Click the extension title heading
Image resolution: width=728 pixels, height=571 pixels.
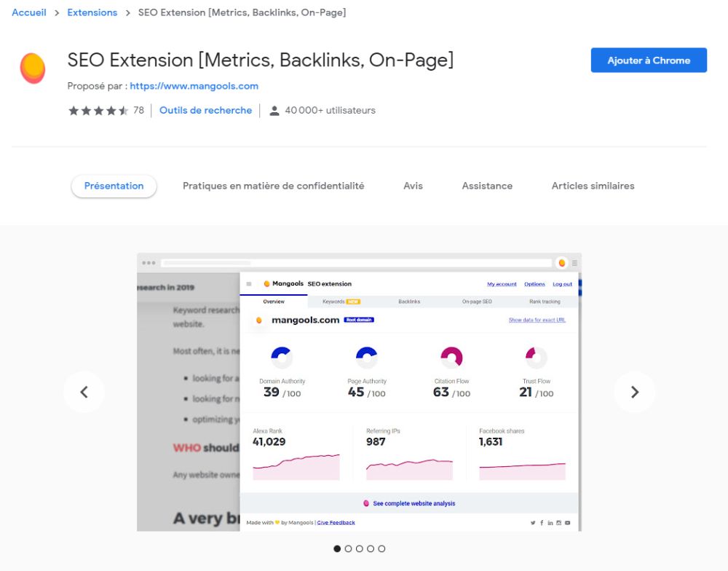pyautogui.click(x=261, y=60)
